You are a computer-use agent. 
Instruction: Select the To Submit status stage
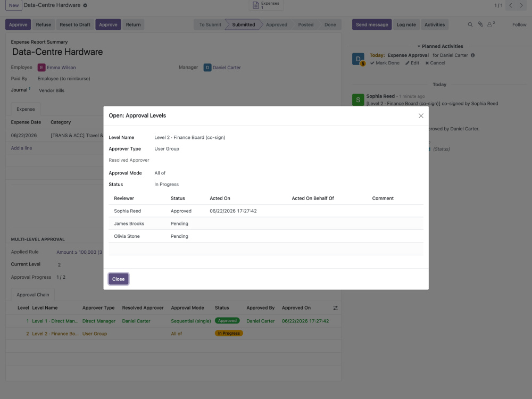pyautogui.click(x=210, y=24)
